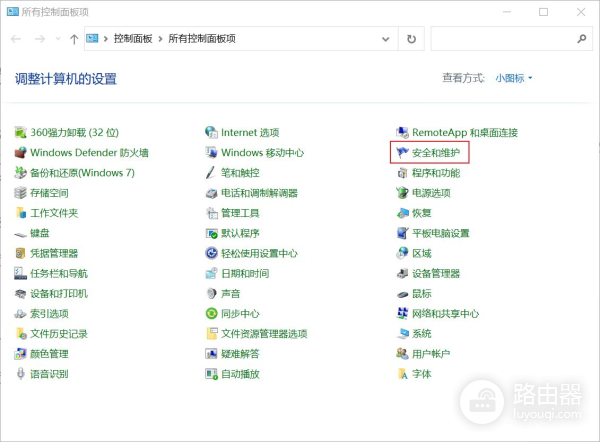Open the 区域 link

421,253
